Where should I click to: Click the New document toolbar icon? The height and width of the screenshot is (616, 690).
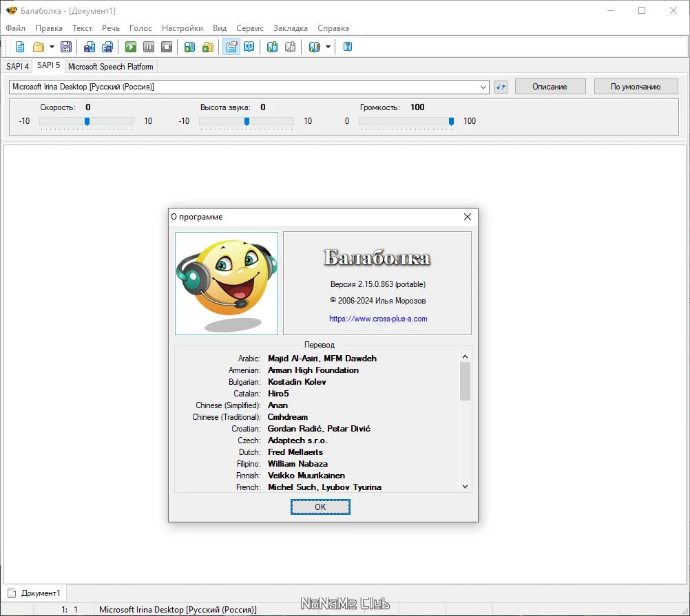coord(20,47)
